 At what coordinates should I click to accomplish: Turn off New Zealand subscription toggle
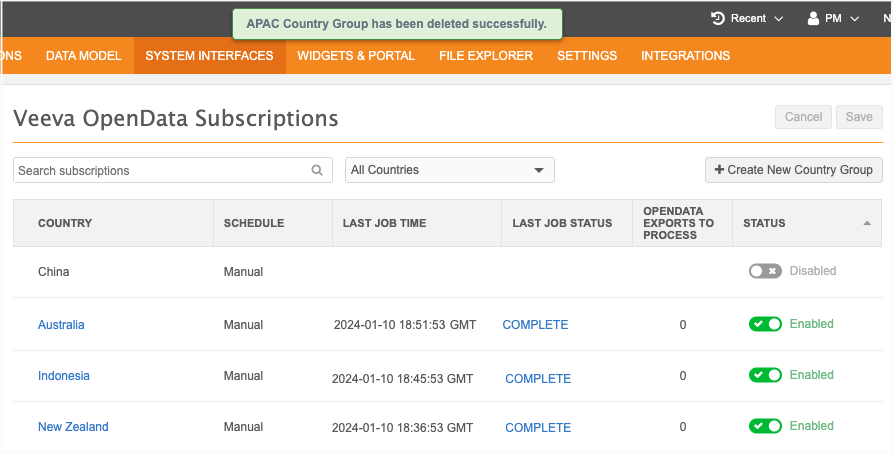pyautogui.click(x=765, y=426)
